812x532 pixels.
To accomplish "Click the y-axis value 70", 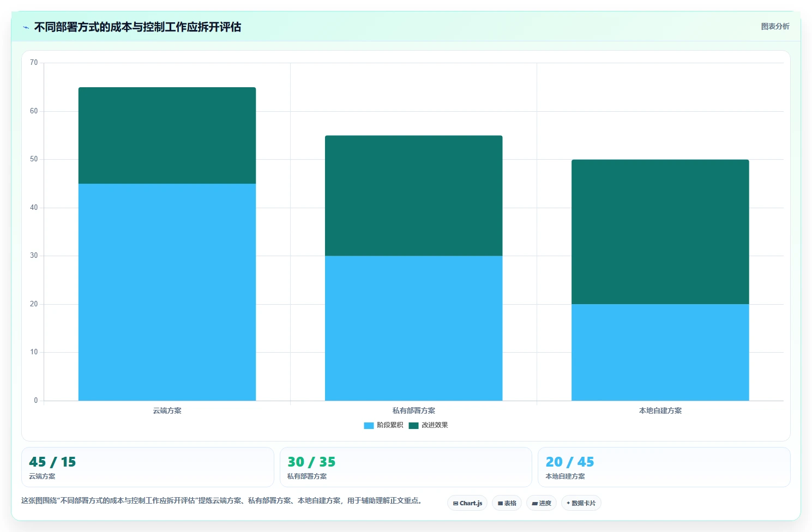I will tap(34, 63).
